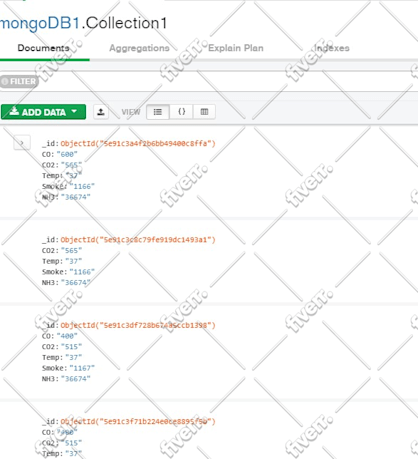
Task: Click ObjectId ending 1493a1
Action: click(x=138, y=240)
